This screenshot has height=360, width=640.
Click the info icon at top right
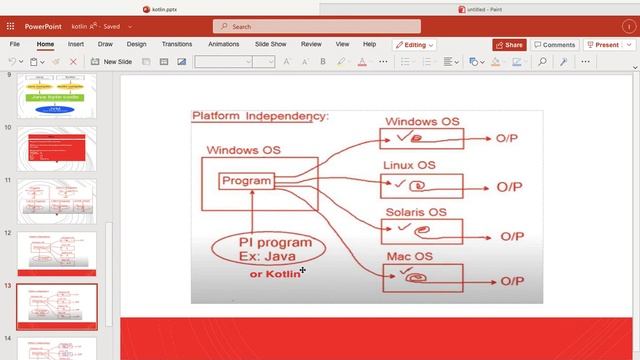pos(629,27)
